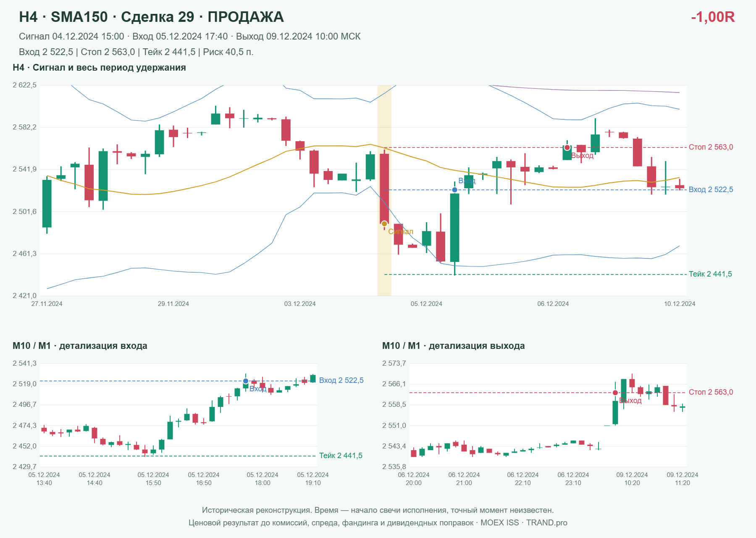Click the footer line ending with 'MOEX ISS · TRAND.pro'
The image size is (756, 538).
(x=378, y=523)
